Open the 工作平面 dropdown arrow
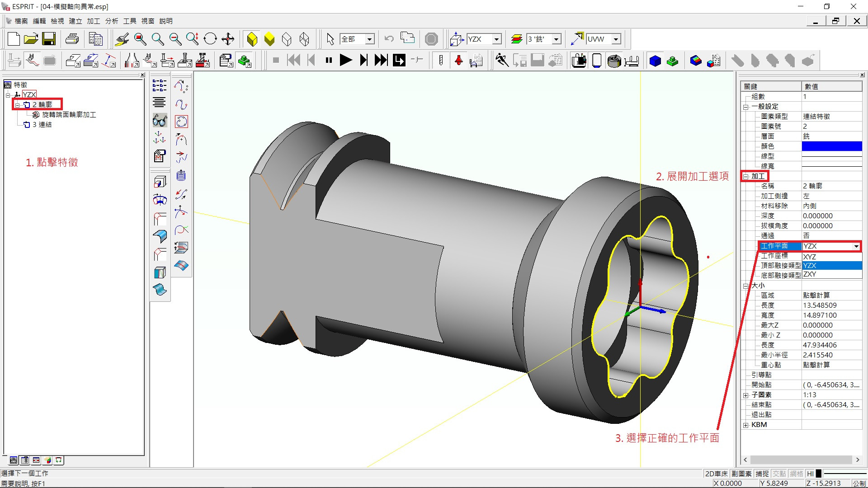The width and height of the screenshot is (868, 488). [x=856, y=246]
